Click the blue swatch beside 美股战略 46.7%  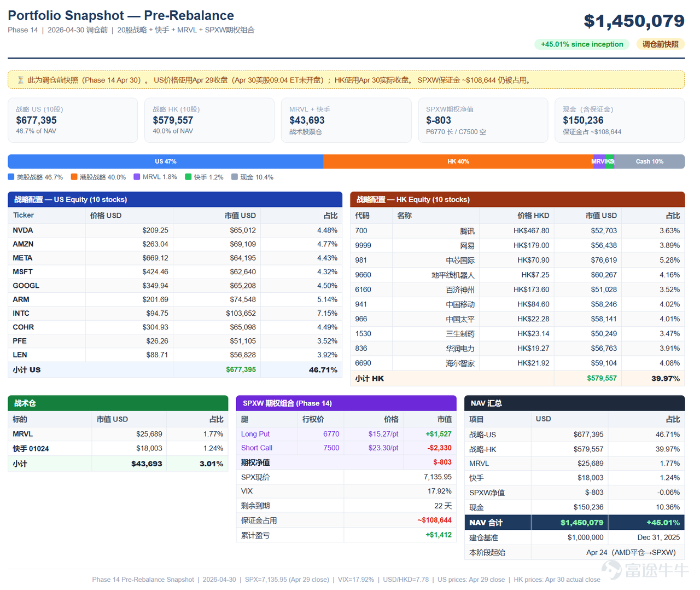point(11,177)
